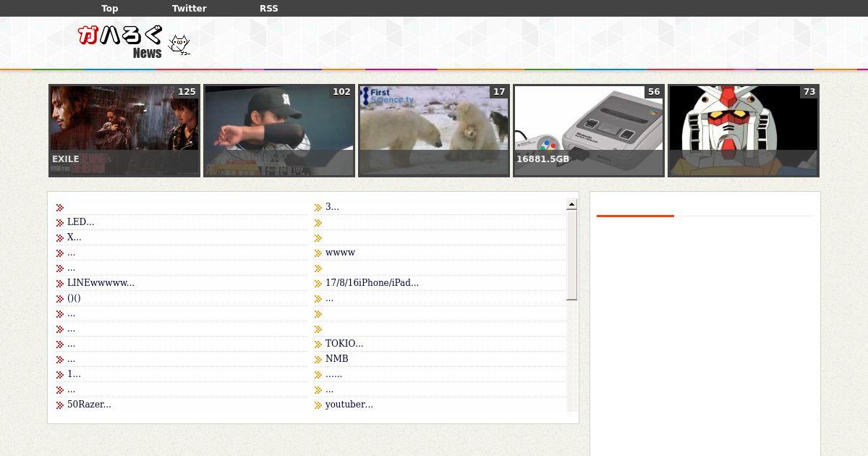
Task: Click the yellow bullet icon beside 3...
Action: (x=318, y=208)
